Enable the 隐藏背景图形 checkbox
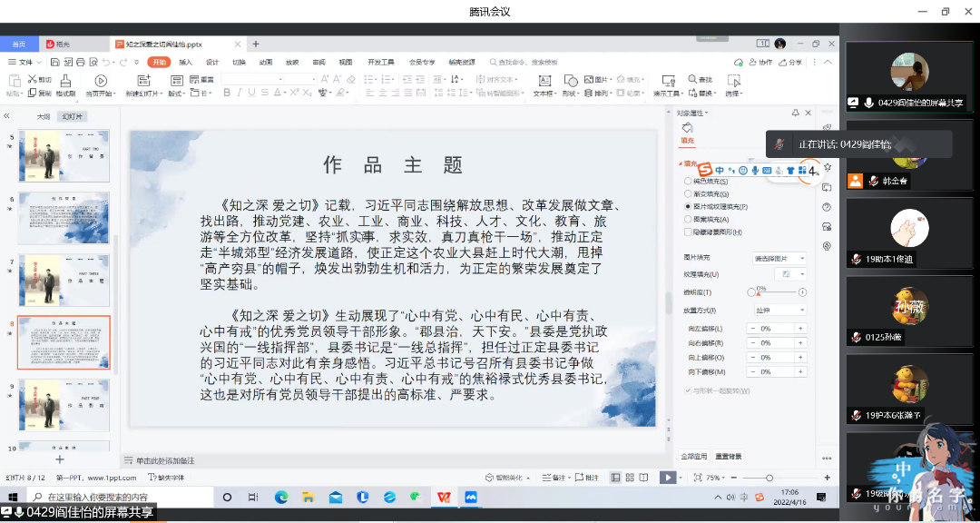Viewport: 980px width, 523px height. (x=687, y=232)
